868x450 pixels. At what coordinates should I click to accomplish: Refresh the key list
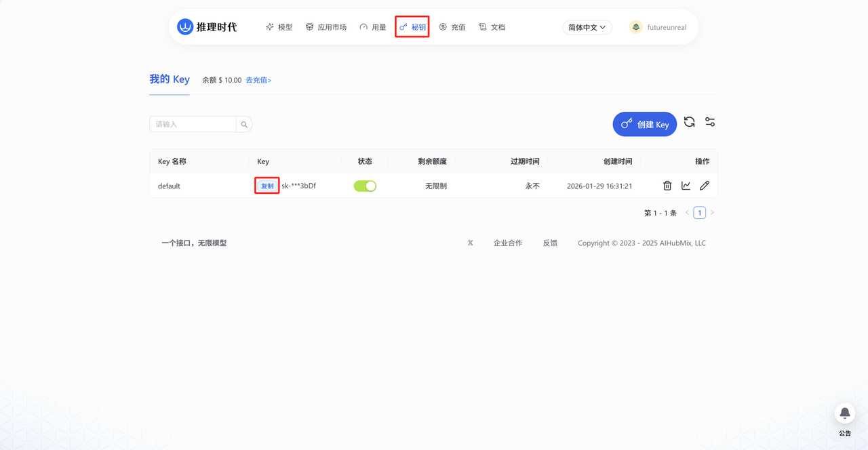690,122
